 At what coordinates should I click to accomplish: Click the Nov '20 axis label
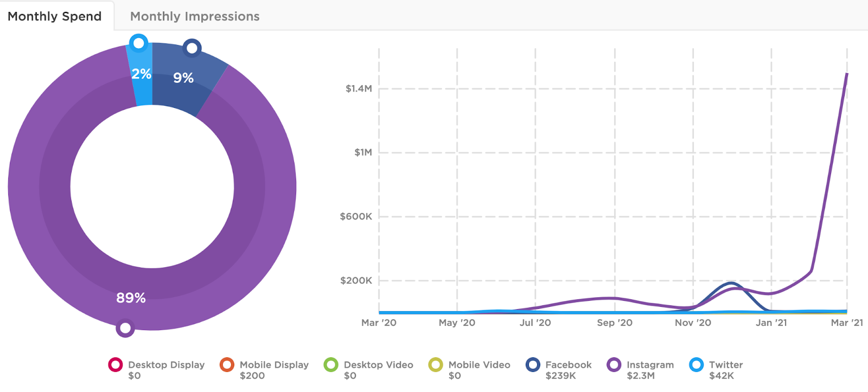tap(693, 323)
